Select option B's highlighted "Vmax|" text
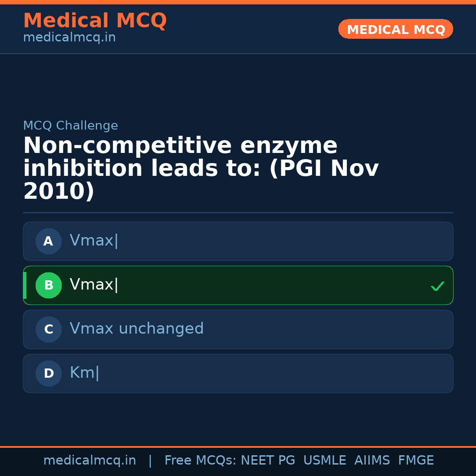Screen dimensions: 476x476 point(94,285)
